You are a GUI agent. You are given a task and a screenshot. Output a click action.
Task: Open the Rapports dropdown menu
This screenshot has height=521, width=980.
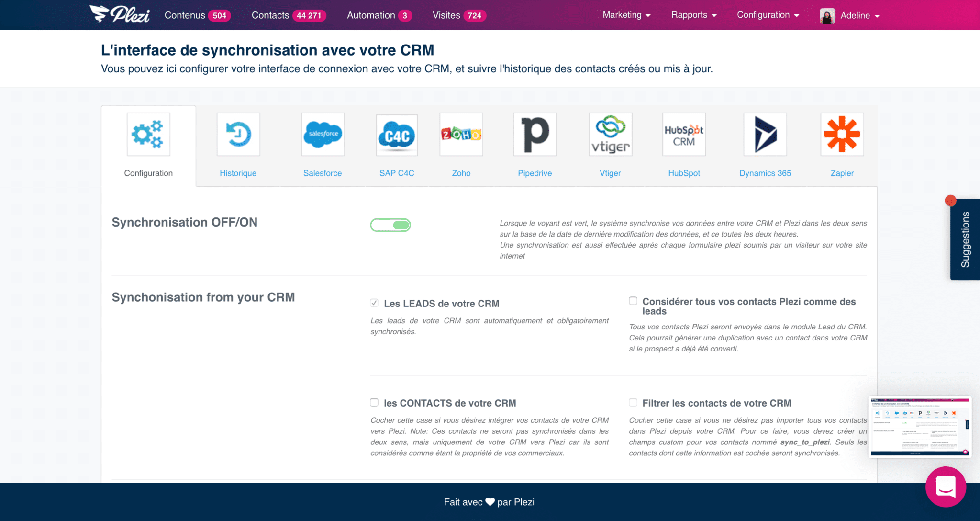tap(694, 15)
